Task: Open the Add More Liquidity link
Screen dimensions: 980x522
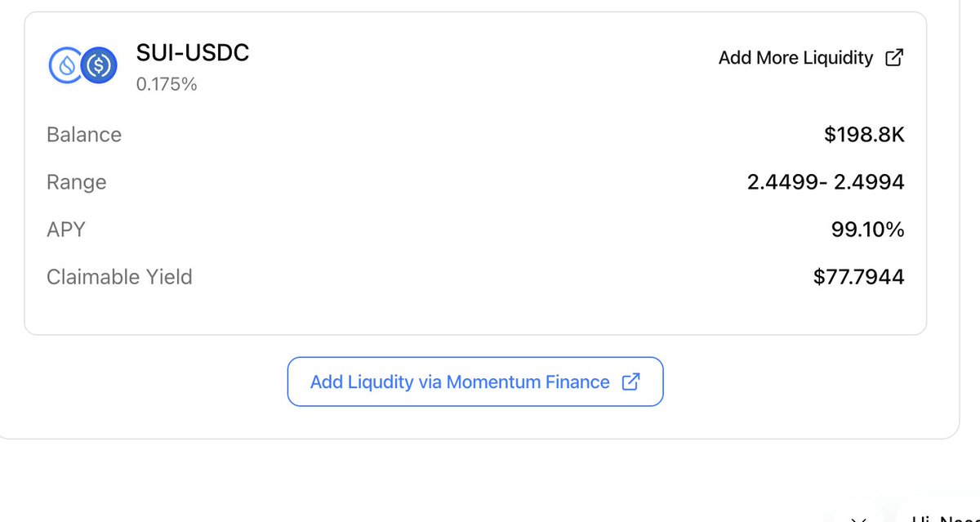Action: point(795,58)
